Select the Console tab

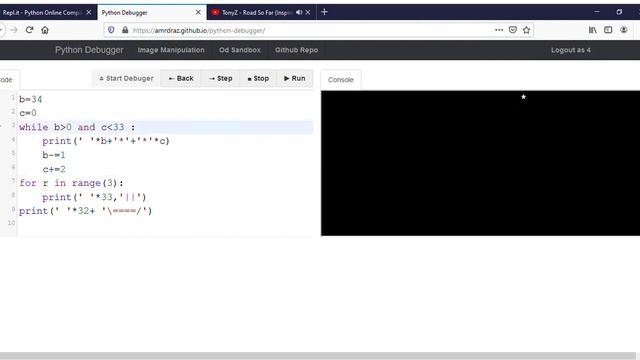click(x=341, y=80)
